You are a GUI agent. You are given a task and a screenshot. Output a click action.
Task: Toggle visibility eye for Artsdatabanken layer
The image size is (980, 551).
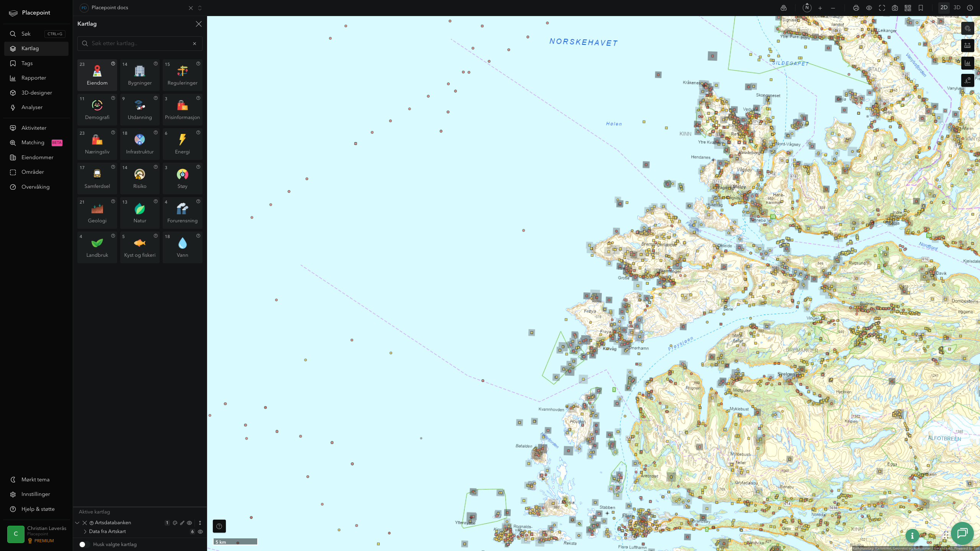pyautogui.click(x=189, y=523)
